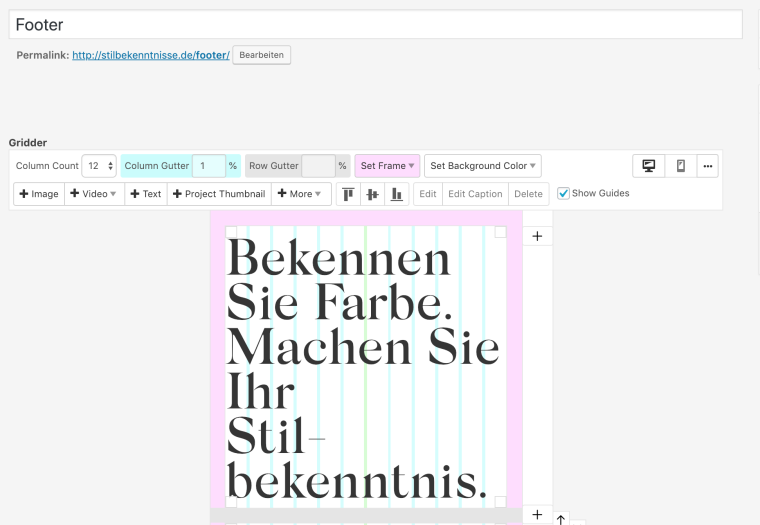
Task: Click the up-arrow icon below the canvas
Action: point(560,519)
